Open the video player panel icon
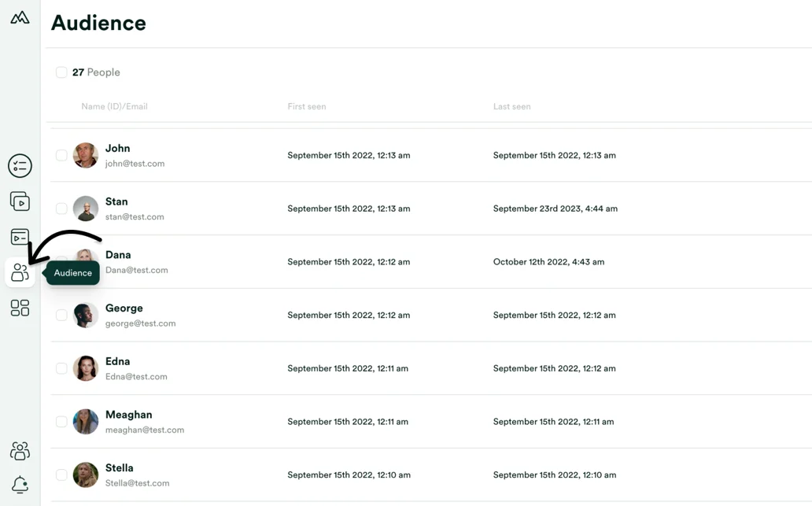 (x=19, y=237)
